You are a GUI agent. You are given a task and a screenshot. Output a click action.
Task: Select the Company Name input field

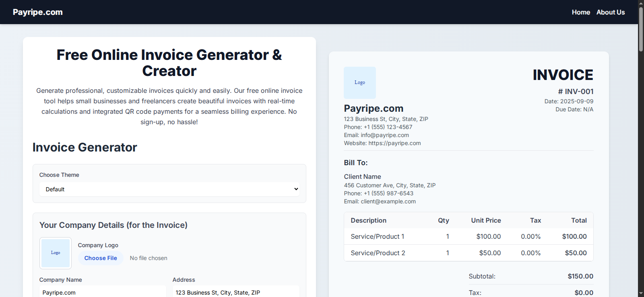[103, 292]
